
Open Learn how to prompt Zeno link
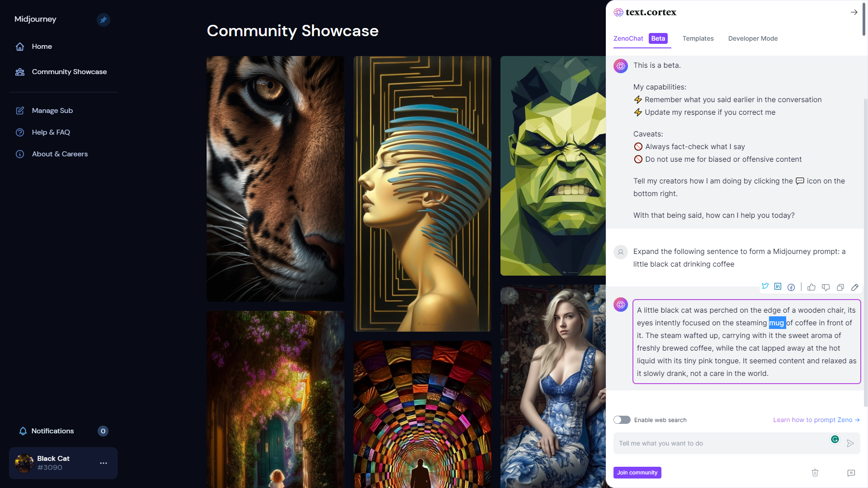[x=816, y=420]
